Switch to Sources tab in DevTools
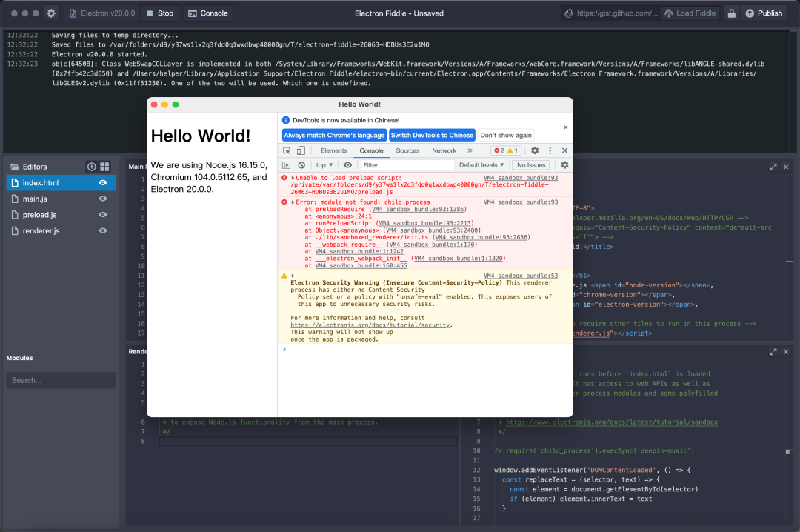 coord(407,150)
